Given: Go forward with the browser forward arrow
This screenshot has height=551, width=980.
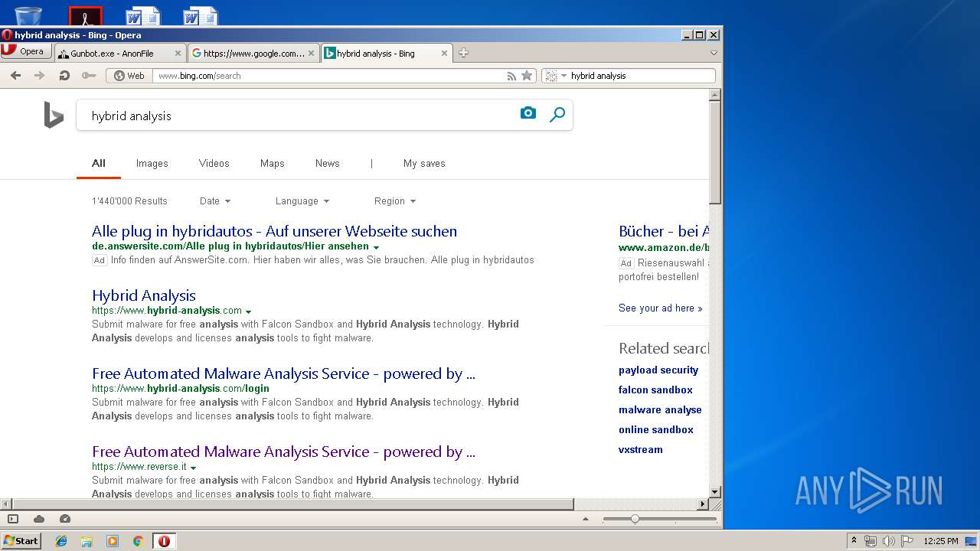Looking at the screenshot, I should (40, 76).
